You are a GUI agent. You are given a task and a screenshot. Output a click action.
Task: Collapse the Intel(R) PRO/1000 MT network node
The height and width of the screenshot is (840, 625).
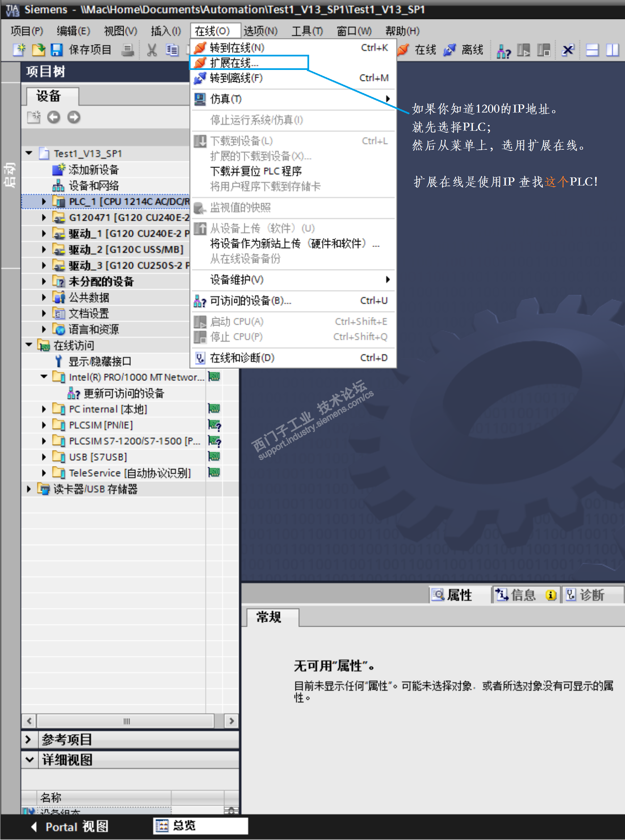tap(44, 377)
